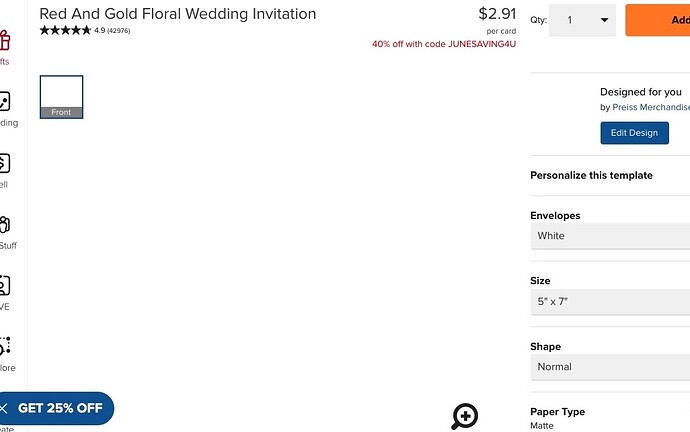This screenshot has width=690, height=432.
Task: Expand the Shape Normal dropdown
Action: [x=610, y=367]
